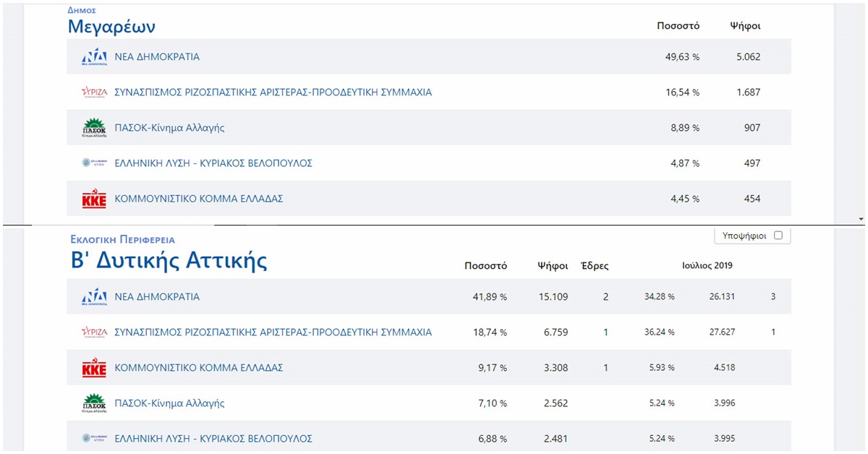Click the 454 votes value
This screenshot has height=454, width=868.
coord(752,199)
